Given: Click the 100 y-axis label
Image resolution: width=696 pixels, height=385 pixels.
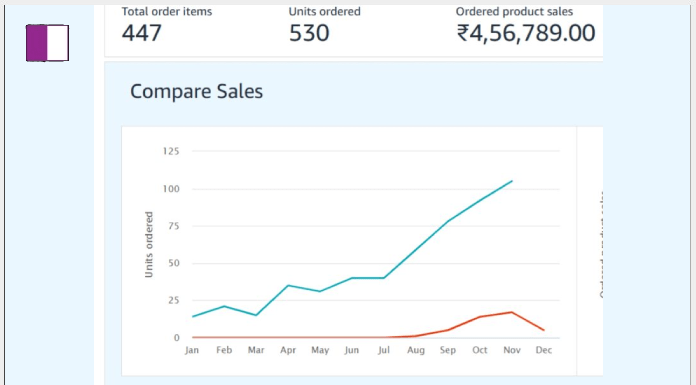Looking at the screenshot, I should tap(171, 189).
